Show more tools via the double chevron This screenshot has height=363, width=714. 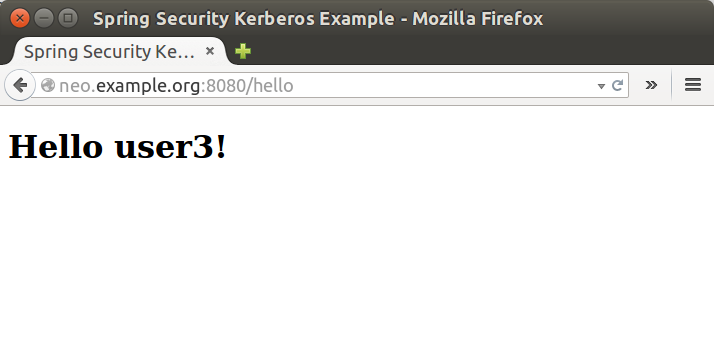click(651, 85)
